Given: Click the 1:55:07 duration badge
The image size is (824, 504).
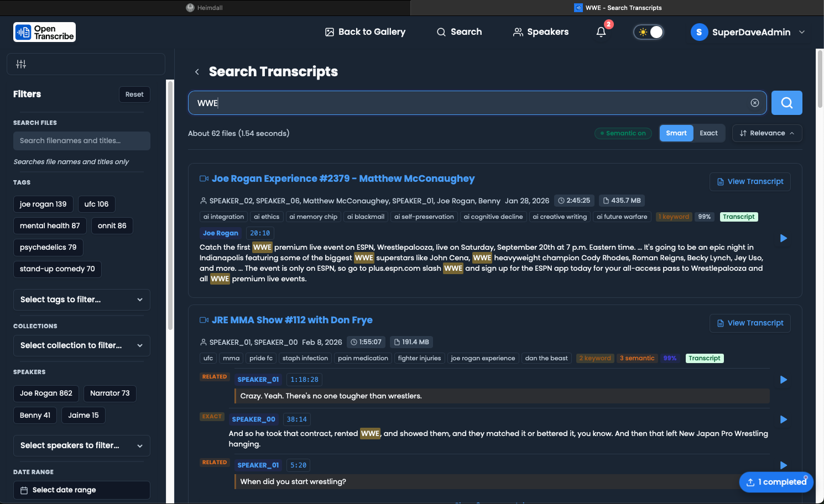Looking at the screenshot, I should coord(366,342).
